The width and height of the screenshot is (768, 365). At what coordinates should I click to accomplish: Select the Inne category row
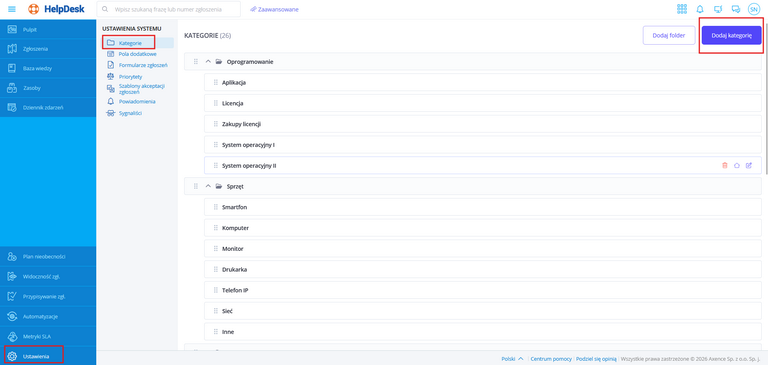click(483, 332)
